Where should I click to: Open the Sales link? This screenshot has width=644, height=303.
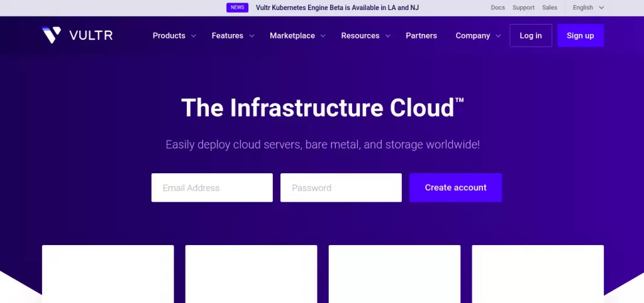click(x=550, y=8)
